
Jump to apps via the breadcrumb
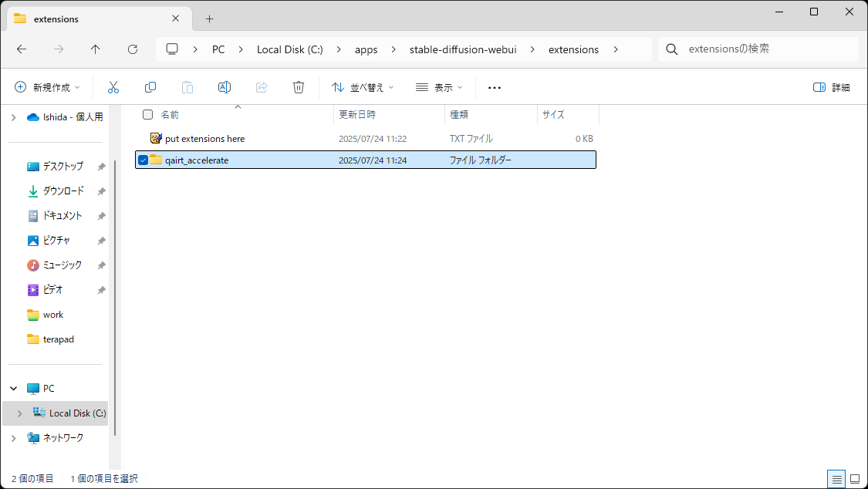click(366, 49)
